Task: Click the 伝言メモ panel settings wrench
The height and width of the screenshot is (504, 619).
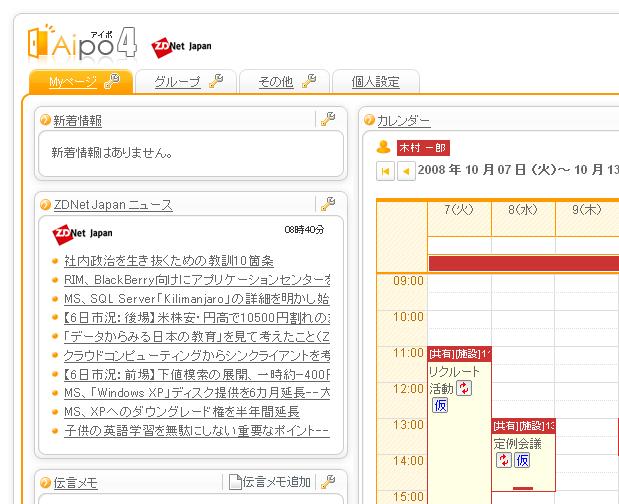Action: [328, 481]
